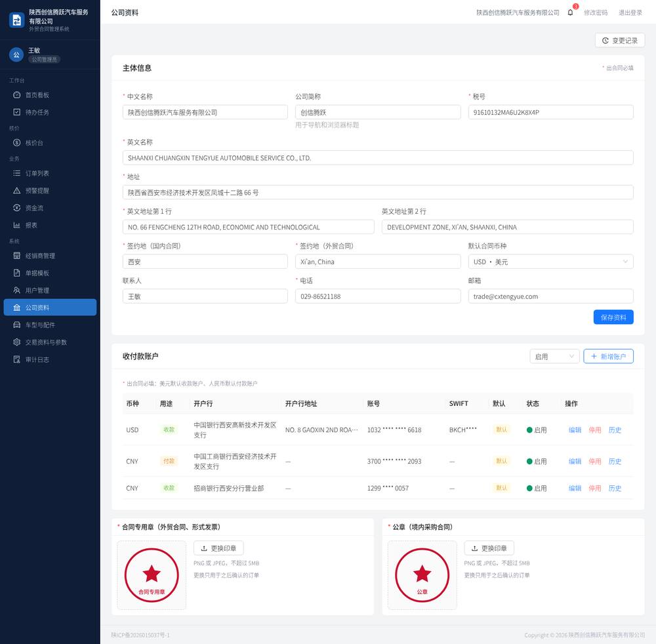Viewport: 656px width, 644px height.
Task: Click the company logo icon in sidebar header
Action: pos(17,20)
